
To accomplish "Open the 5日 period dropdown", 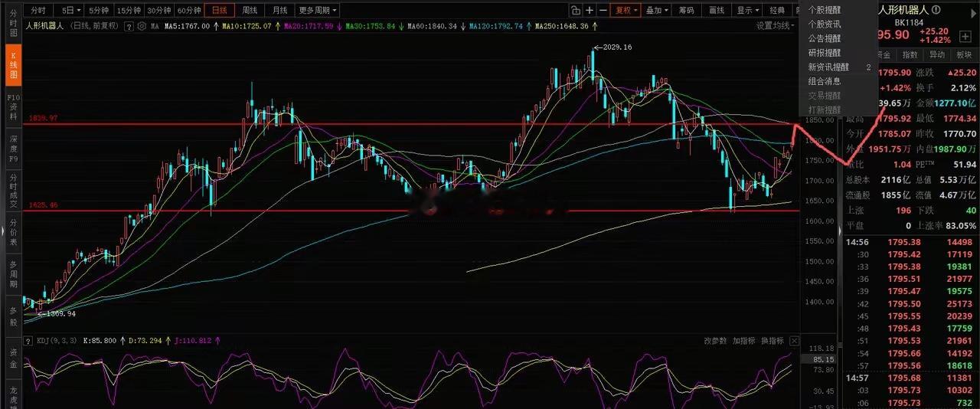I will click(x=70, y=10).
